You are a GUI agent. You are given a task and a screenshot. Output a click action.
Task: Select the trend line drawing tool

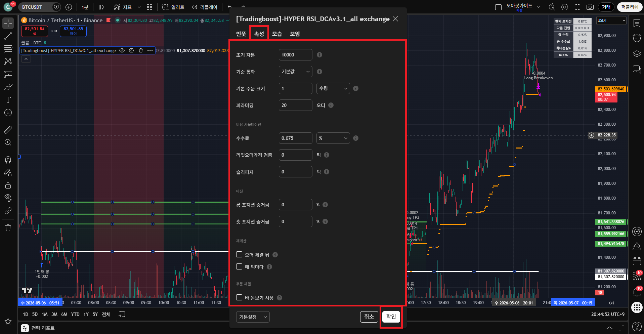(8, 36)
